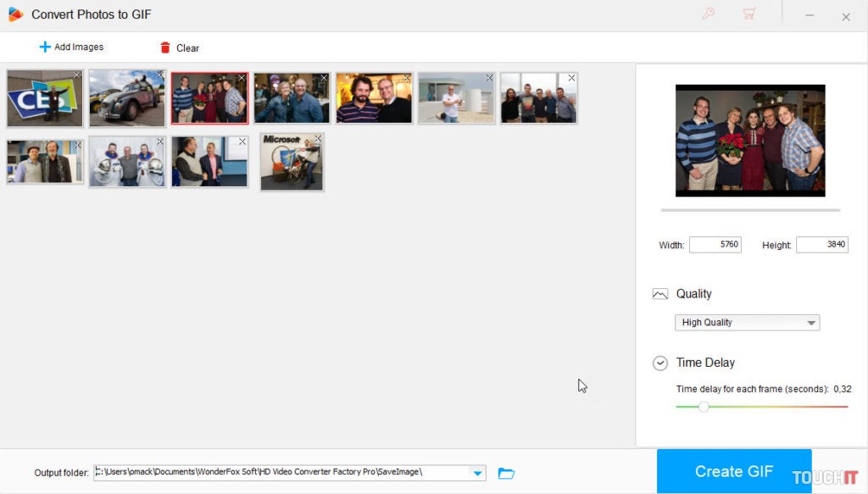The height and width of the screenshot is (494, 868).
Task: Open the High Quality dropdown
Action: [x=747, y=323]
